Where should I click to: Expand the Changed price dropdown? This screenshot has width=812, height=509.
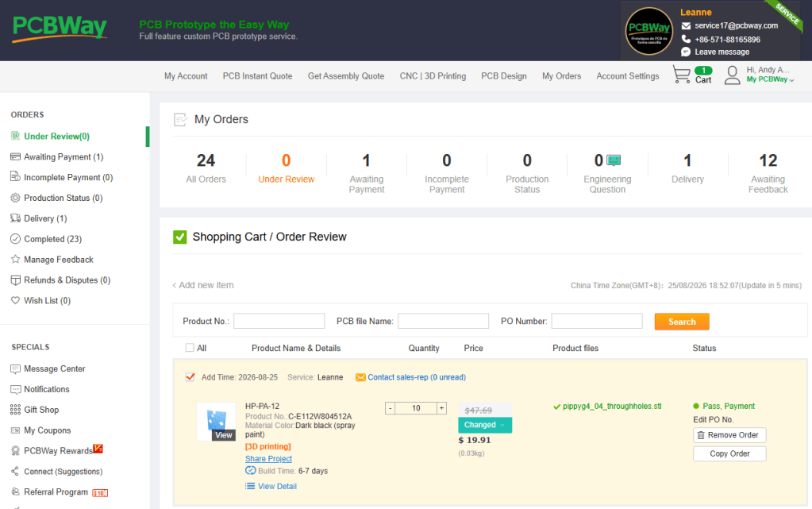[x=485, y=425]
